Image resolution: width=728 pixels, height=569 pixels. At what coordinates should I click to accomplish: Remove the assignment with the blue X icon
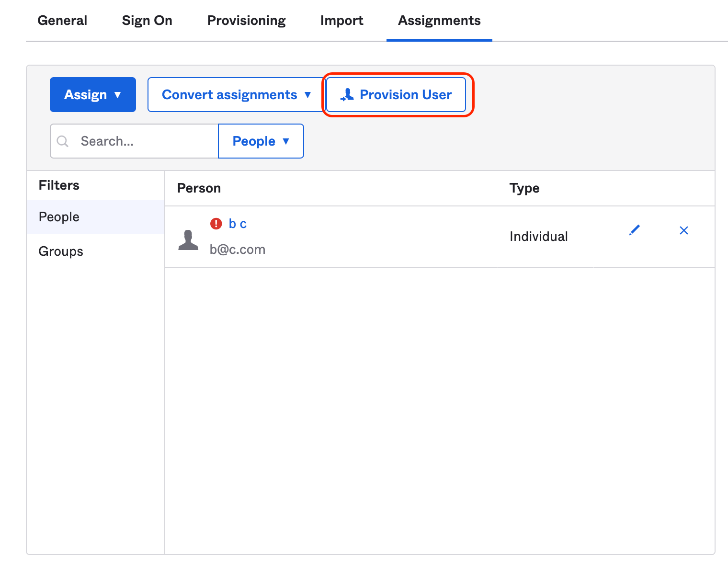click(683, 230)
